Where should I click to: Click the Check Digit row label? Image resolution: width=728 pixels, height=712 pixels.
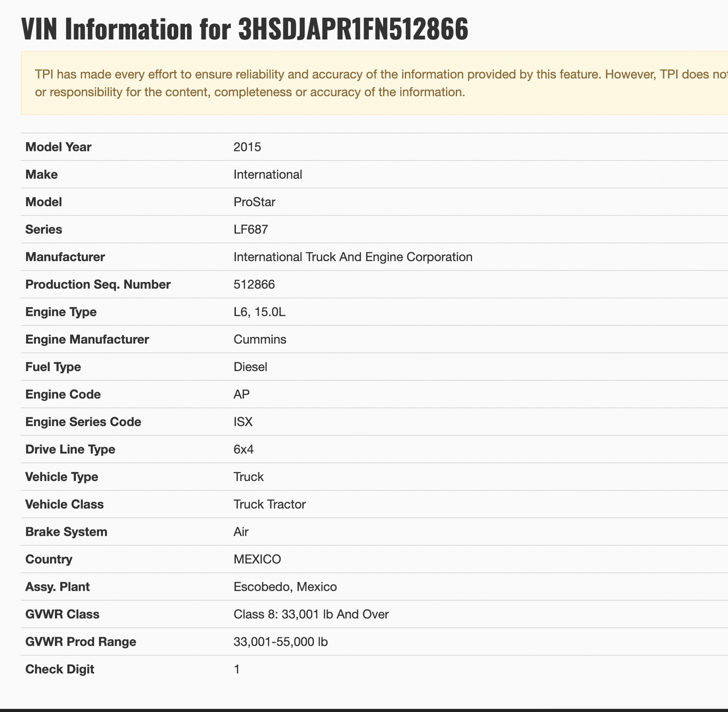(x=60, y=670)
